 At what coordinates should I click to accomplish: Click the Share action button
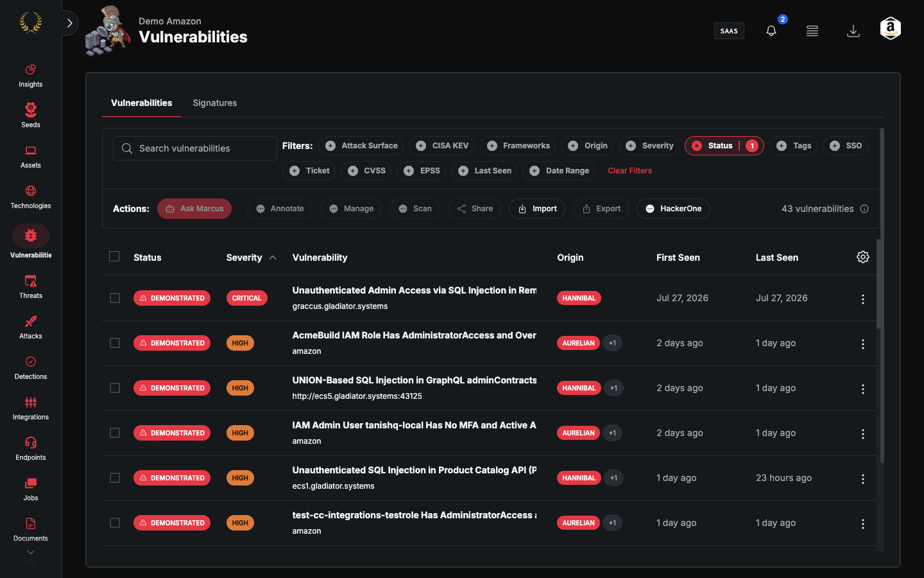(x=474, y=209)
